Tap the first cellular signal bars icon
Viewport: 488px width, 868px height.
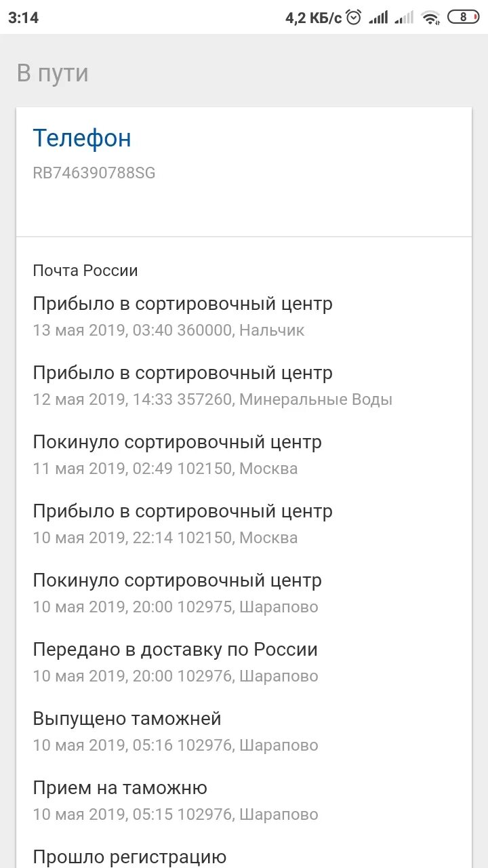click(x=378, y=18)
